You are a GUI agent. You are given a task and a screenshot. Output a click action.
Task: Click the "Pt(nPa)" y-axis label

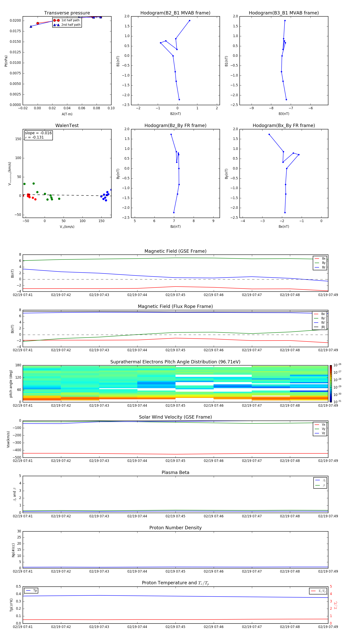pyautogui.click(x=6, y=61)
